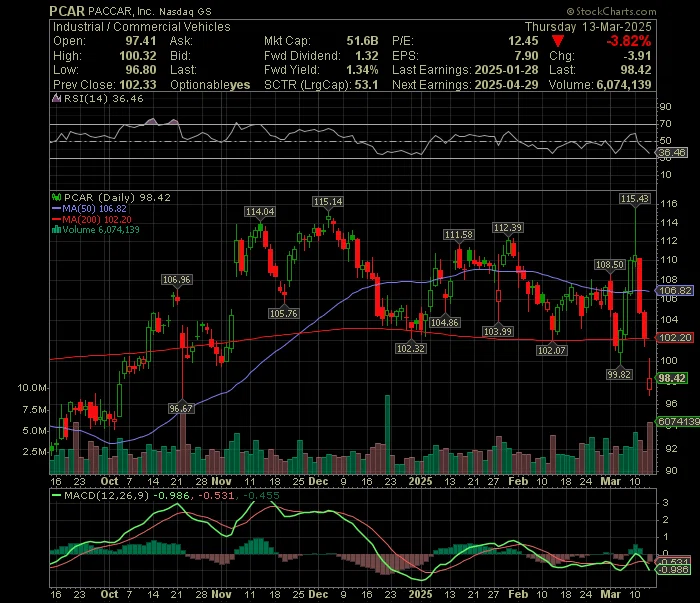Click the Fwd Dividend value 1.32
Image resolution: width=700 pixels, height=603 pixels.
(367, 56)
